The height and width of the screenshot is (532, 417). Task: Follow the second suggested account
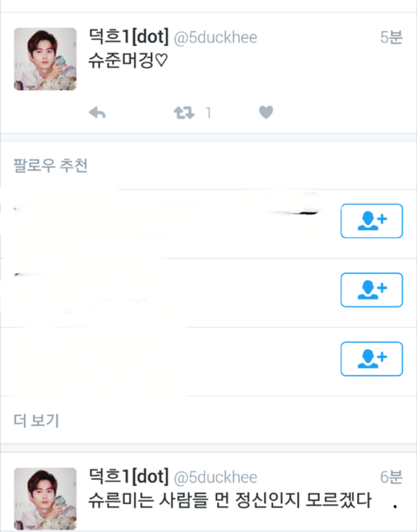coord(372,290)
